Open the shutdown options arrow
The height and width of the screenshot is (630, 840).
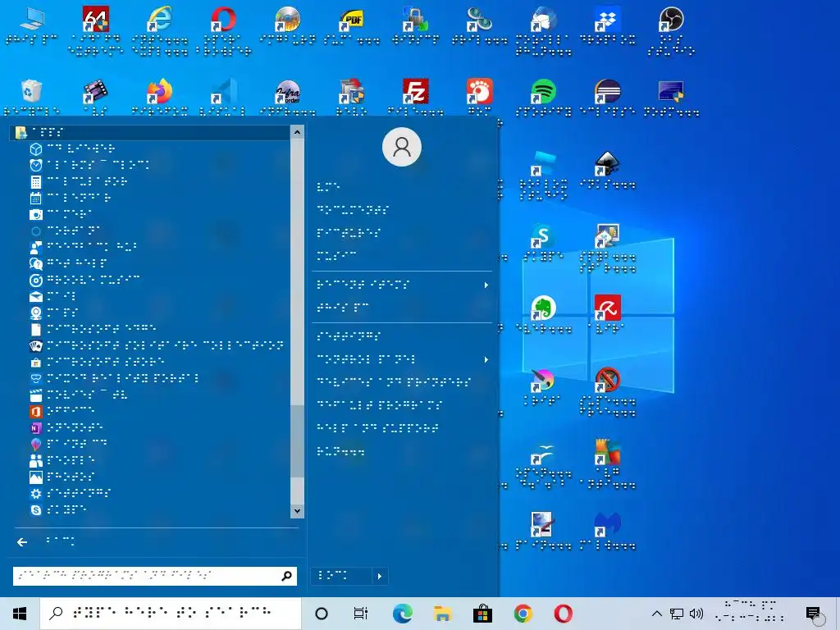(380, 576)
